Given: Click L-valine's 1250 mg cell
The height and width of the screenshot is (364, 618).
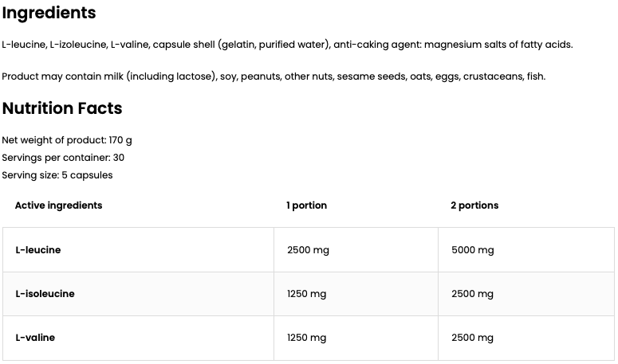Looking at the screenshot, I should tap(307, 338).
